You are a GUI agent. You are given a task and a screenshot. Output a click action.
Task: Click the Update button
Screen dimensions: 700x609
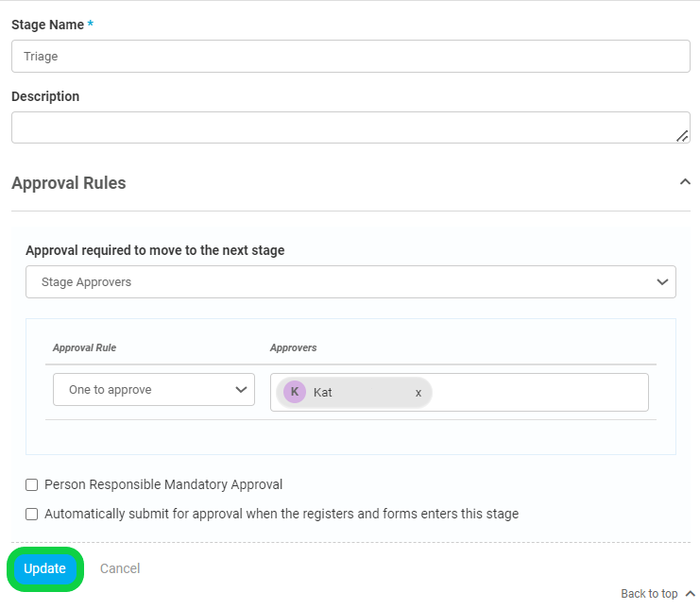point(45,568)
